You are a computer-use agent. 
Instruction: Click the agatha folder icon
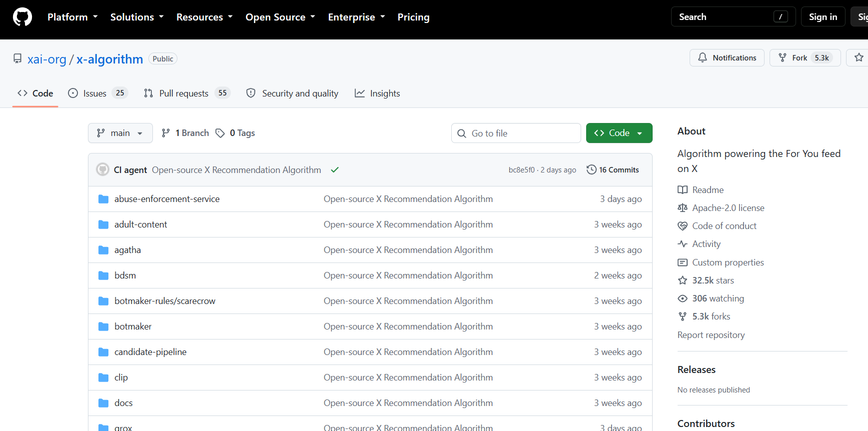pyautogui.click(x=103, y=250)
